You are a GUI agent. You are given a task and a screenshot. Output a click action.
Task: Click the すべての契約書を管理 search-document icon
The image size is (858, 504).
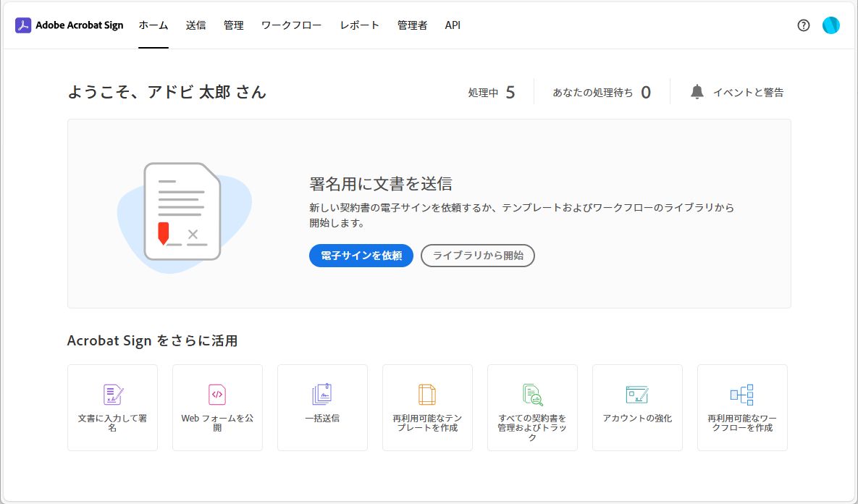[532, 395]
